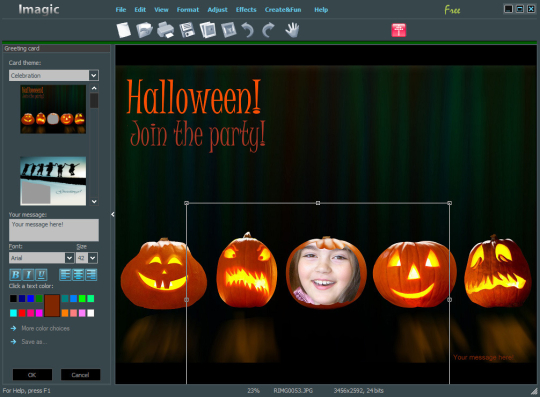Open the font size dropdown

(93, 258)
